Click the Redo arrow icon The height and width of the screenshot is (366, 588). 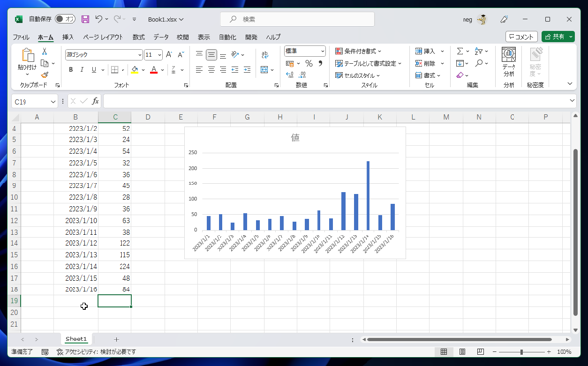click(x=117, y=19)
